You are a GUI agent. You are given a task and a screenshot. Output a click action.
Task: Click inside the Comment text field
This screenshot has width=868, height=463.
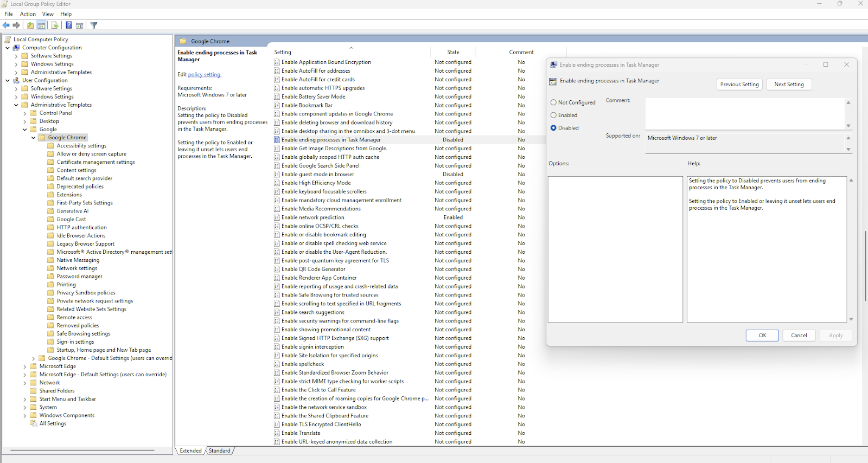tap(744, 113)
